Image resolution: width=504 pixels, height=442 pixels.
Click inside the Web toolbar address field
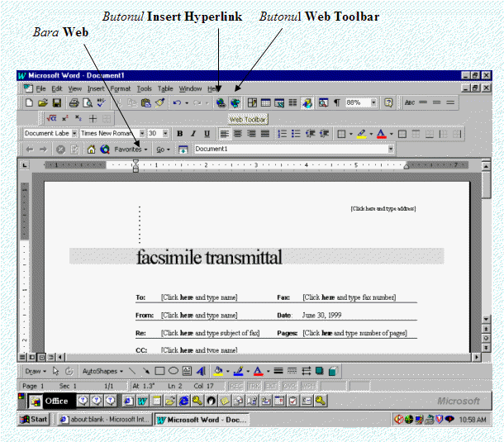pos(291,150)
